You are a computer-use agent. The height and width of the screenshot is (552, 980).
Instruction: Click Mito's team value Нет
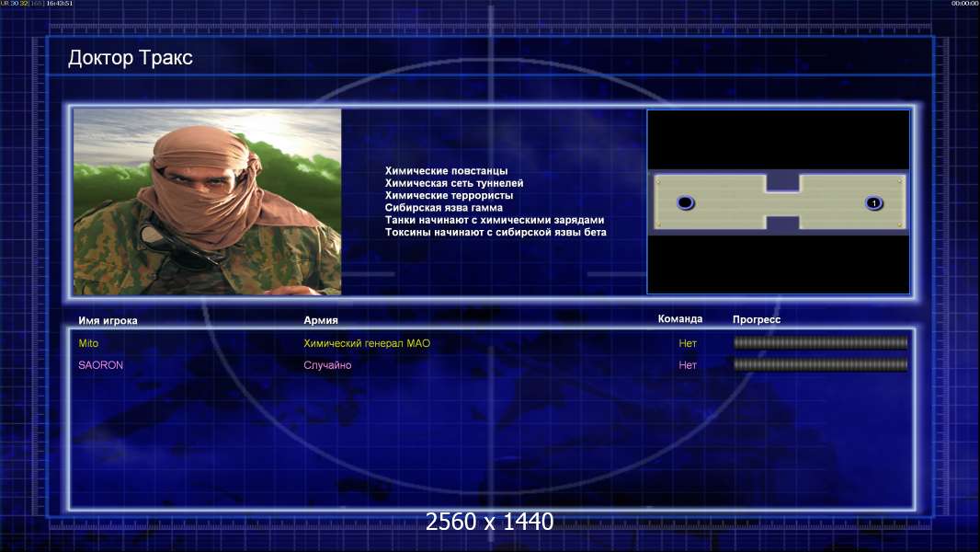tap(688, 343)
